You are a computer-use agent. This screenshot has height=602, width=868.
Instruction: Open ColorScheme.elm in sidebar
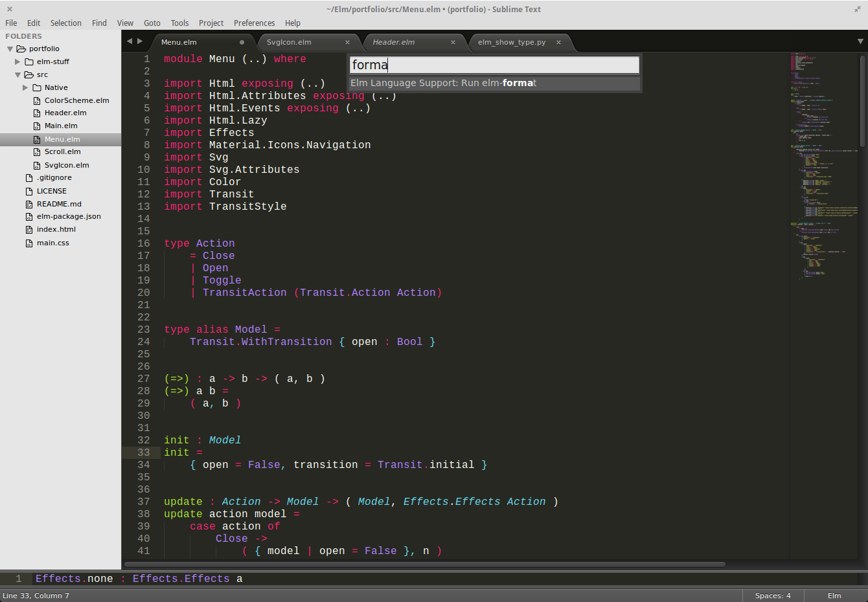coord(76,100)
